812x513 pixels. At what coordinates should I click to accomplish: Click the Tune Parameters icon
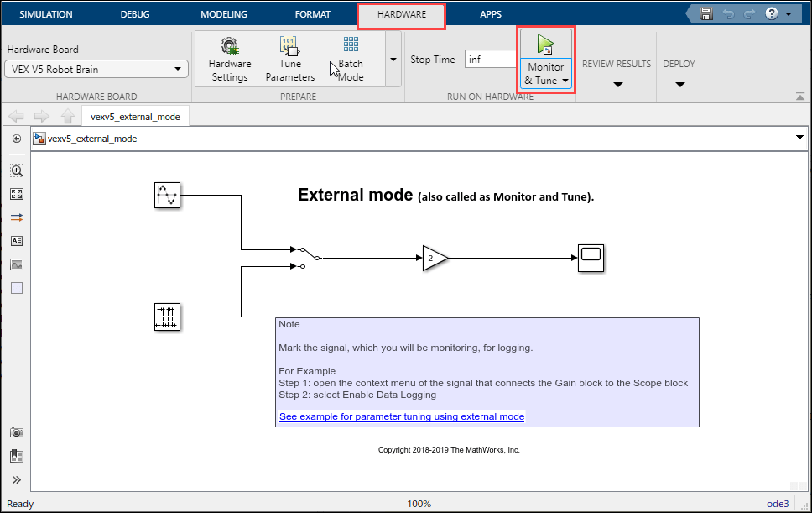pos(289,46)
